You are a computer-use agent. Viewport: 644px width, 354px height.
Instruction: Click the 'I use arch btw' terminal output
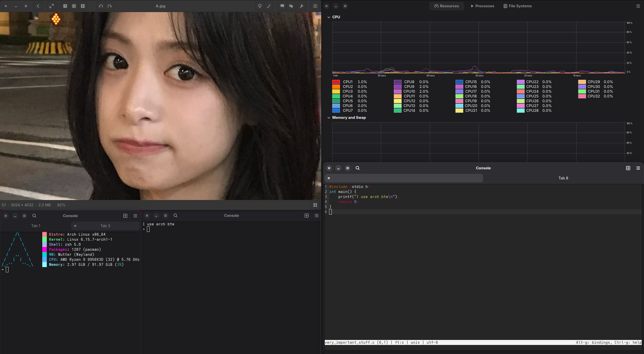[x=158, y=224]
